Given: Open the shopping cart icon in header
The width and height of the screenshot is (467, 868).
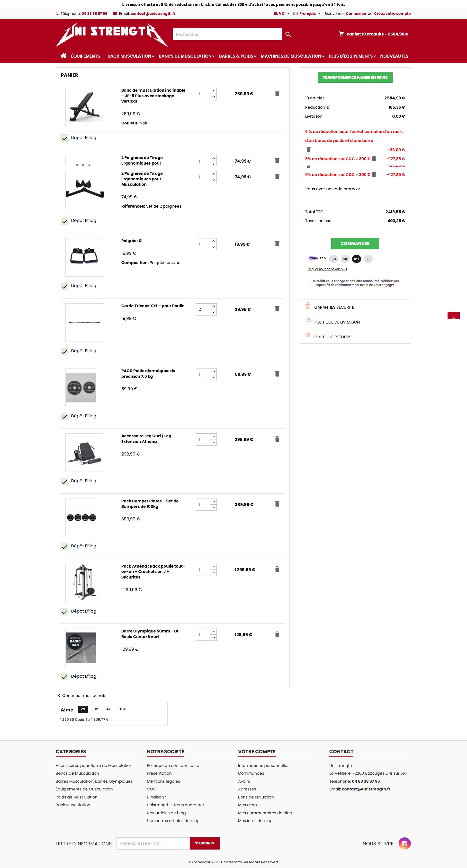Looking at the screenshot, I should click(341, 34).
